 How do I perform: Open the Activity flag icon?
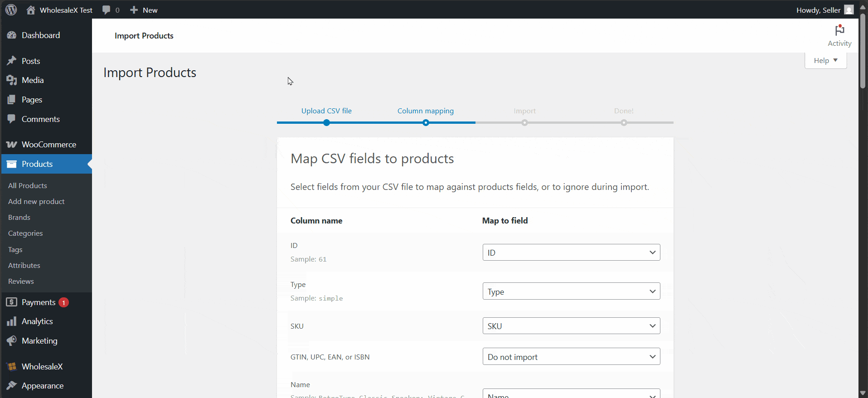[x=839, y=30]
